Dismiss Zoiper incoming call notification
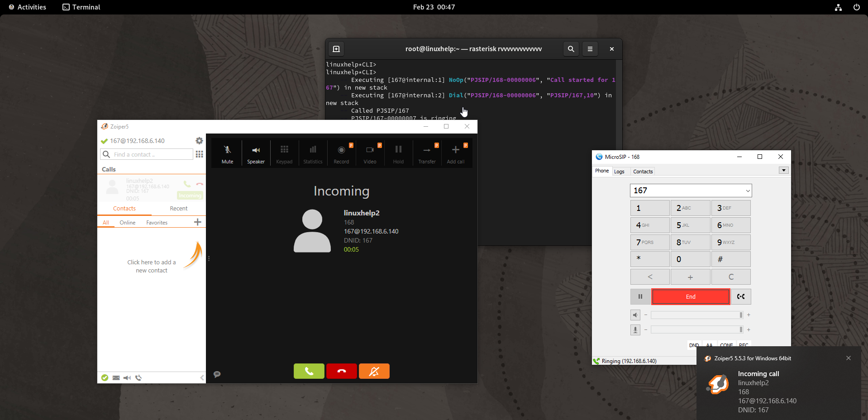Image resolution: width=868 pixels, height=420 pixels. pyautogui.click(x=849, y=358)
